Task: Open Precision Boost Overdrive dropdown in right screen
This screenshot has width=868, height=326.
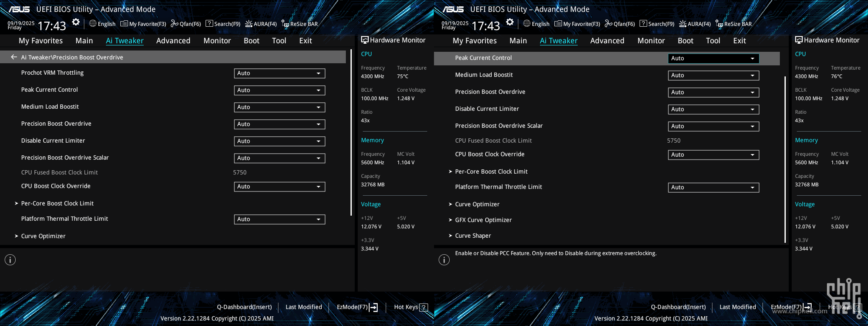Action: pos(714,93)
